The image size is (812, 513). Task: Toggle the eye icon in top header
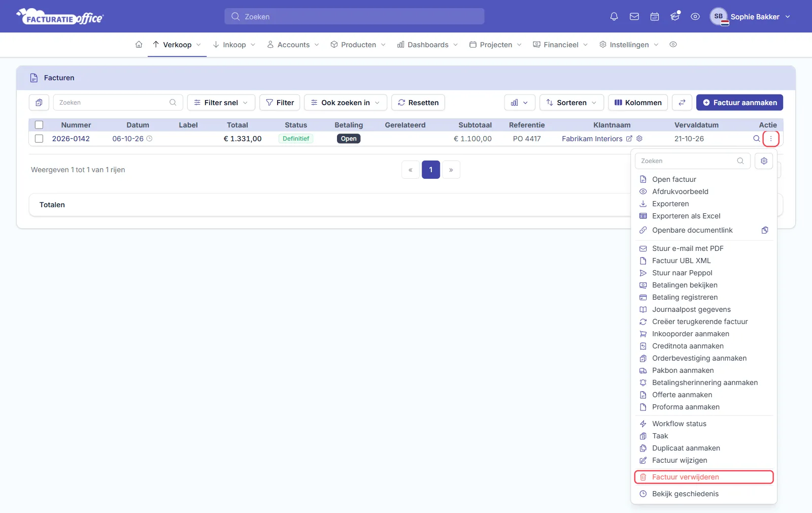(x=695, y=17)
